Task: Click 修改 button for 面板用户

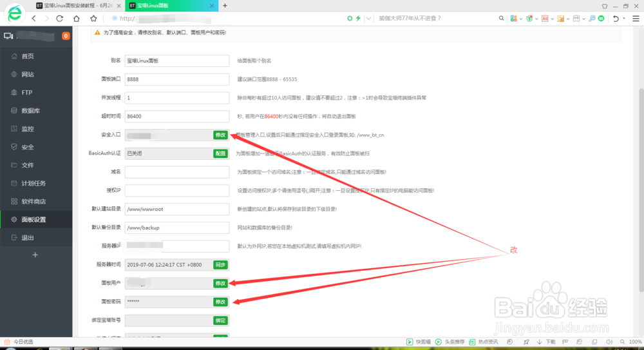Action: pos(220,284)
